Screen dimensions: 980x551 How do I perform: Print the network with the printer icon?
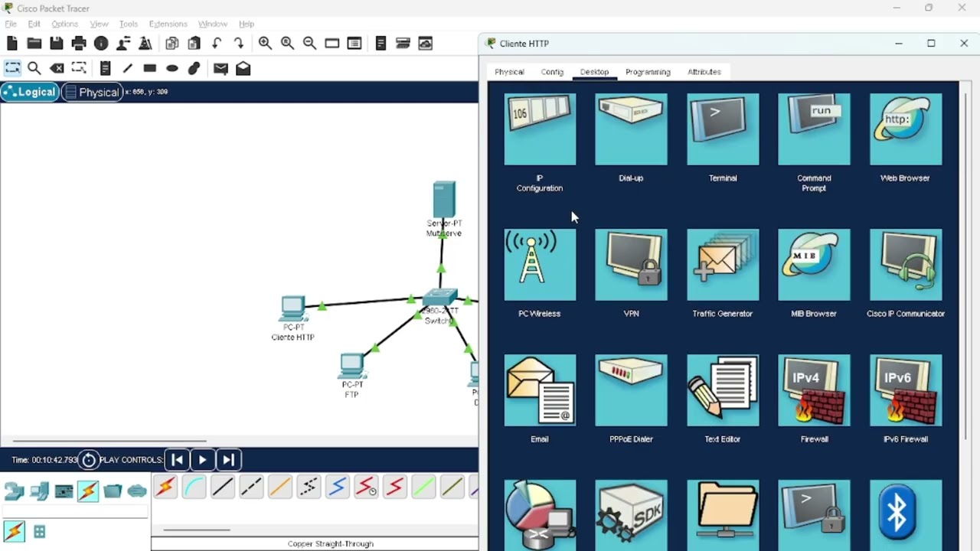[79, 44]
